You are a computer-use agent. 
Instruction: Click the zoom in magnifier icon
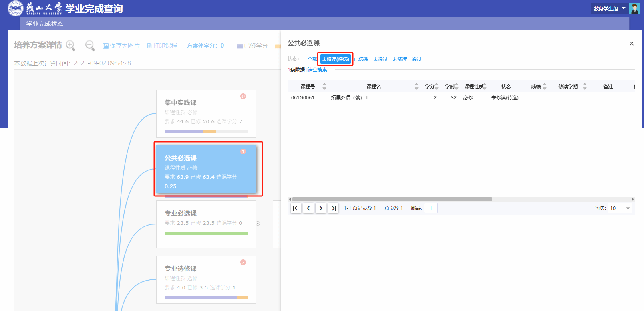pos(70,46)
